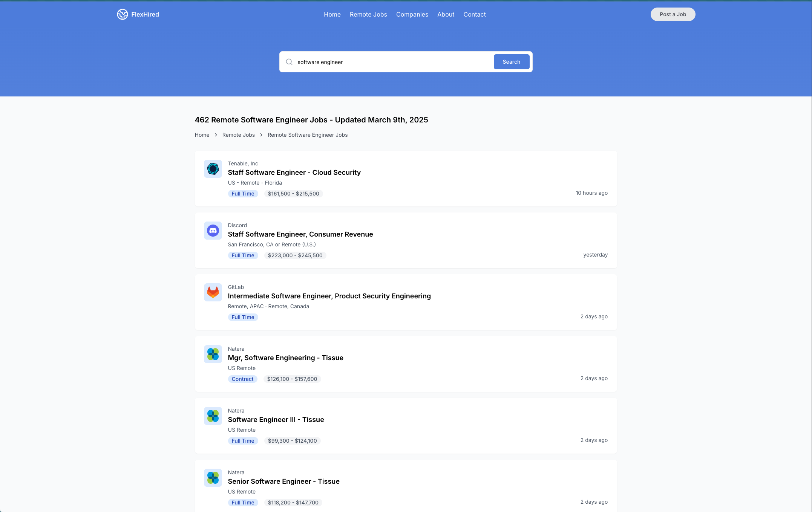Click the breadcrumb chevron after Remote Jobs

pos(261,135)
